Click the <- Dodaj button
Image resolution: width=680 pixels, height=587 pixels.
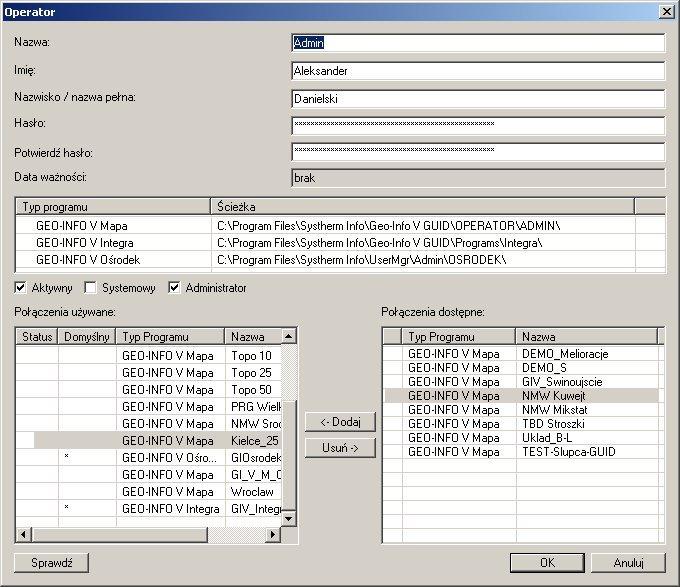tap(340, 422)
